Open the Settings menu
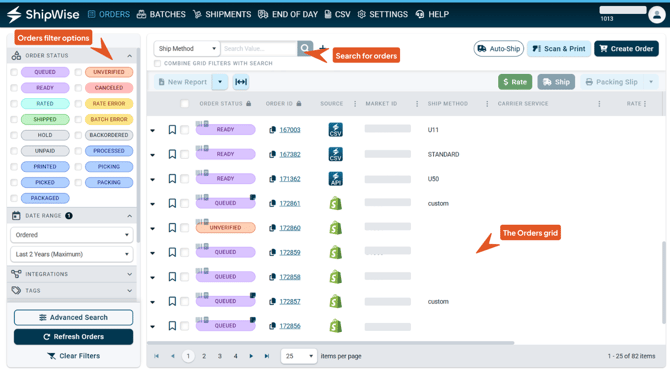The height and width of the screenshot is (377, 670). coord(382,14)
